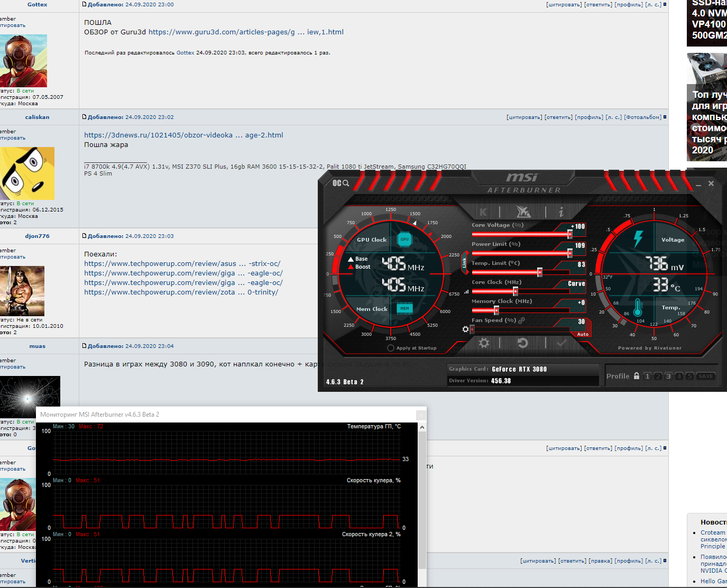This screenshot has height=588, width=727.
Task: Save profile with the SAVE button
Action: click(x=706, y=376)
